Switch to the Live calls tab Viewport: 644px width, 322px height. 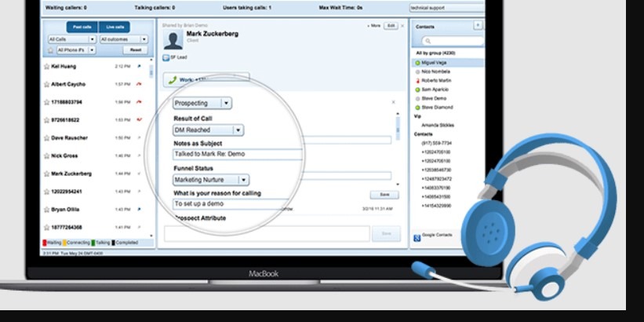tap(116, 27)
